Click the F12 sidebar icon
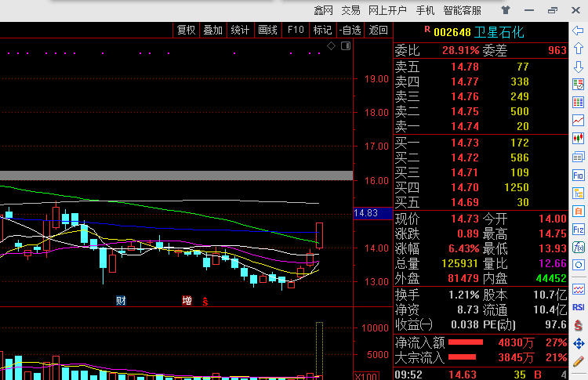 pyautogui.click(x=579, y=230)
